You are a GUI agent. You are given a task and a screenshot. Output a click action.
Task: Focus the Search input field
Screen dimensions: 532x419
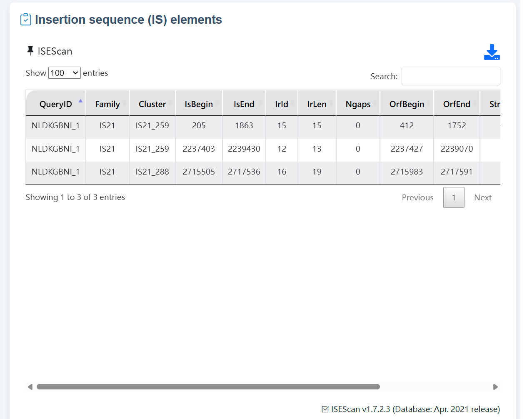click(x=451, y=76)
